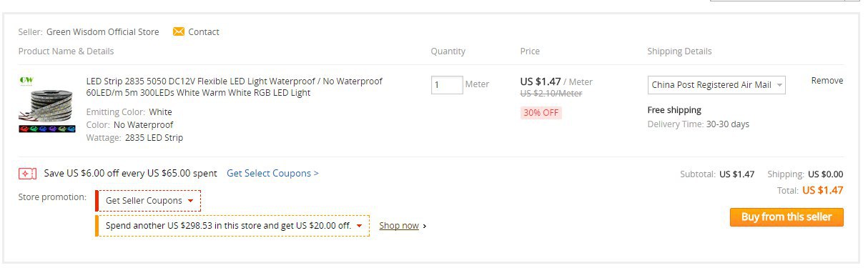The height and width of the screenshot is (268, 868).
Task: Follow the Shop now link
Action: [399, 226]
